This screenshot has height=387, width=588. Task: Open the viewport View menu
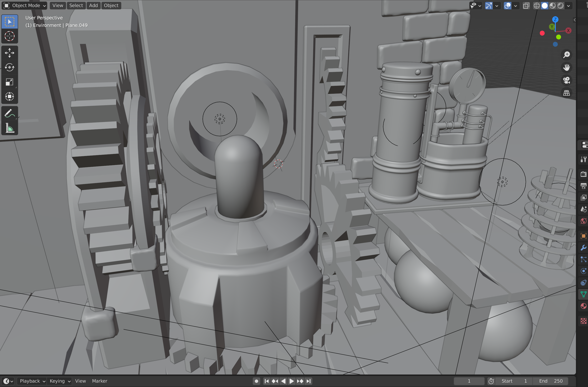click(x=58, y=5)
